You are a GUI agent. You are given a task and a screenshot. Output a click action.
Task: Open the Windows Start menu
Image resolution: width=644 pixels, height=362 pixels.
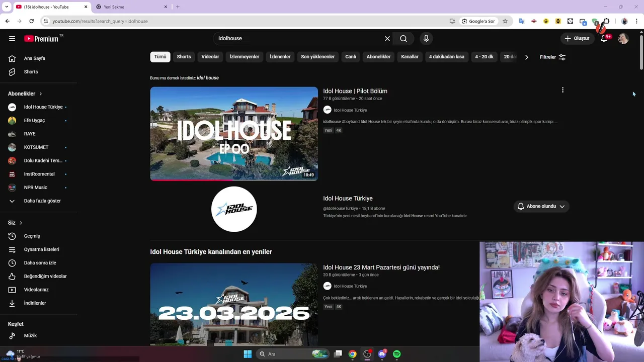(x=248, y=354)
